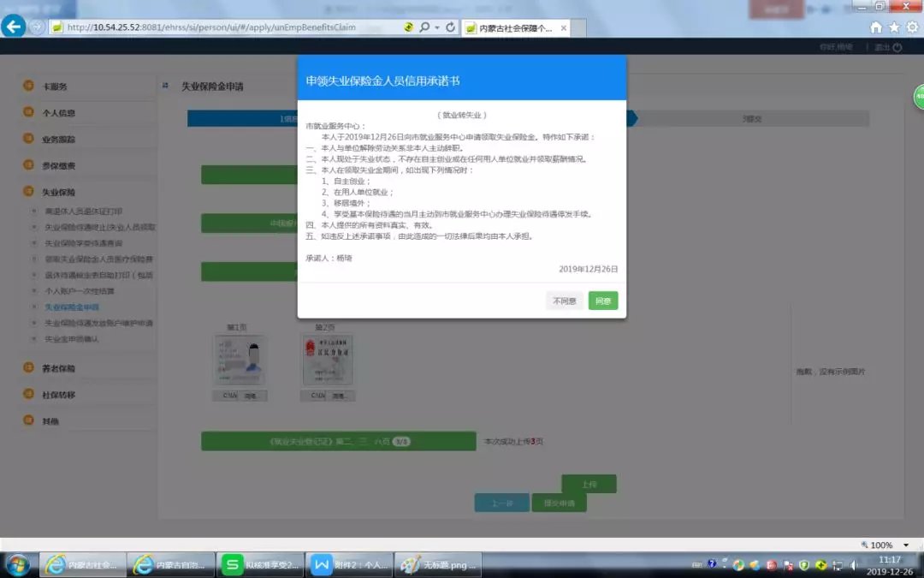Open the Windows Start button

tap(18, 565)
